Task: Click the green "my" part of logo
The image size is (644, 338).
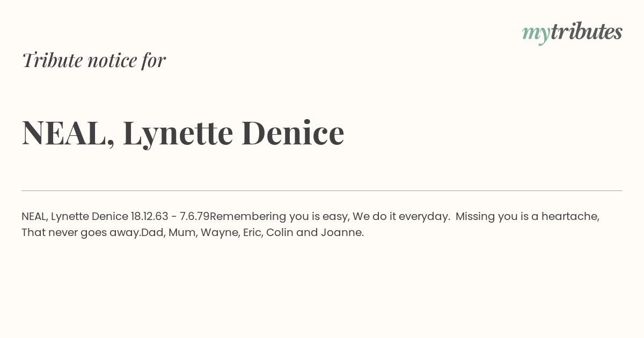Action: pyautogui.click(x=536, y=34)
